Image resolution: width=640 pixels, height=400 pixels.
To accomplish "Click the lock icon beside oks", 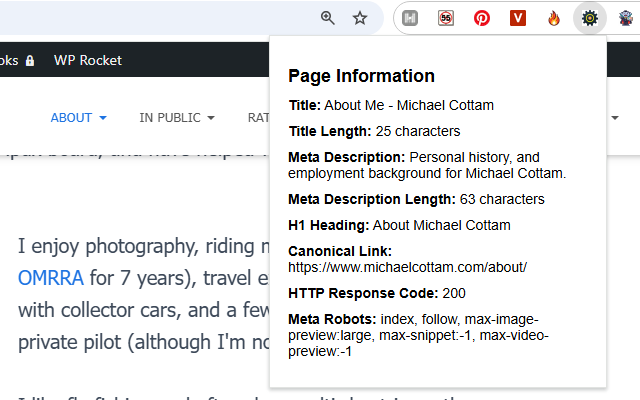I will [29, 60].
